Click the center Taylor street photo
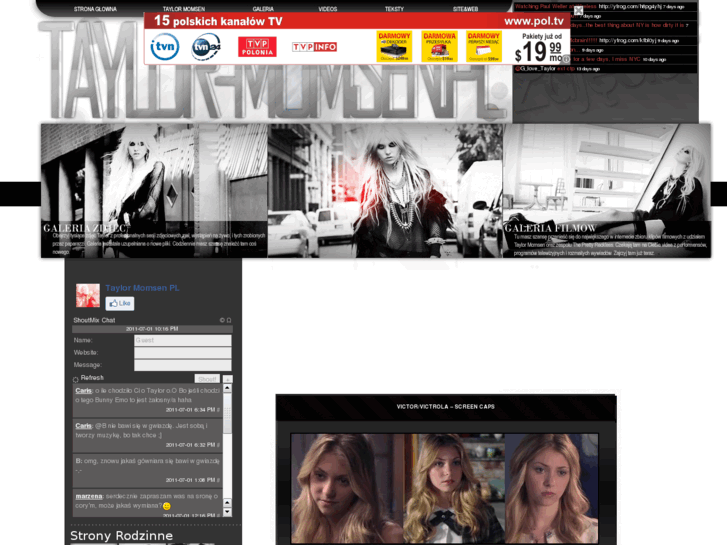Screen dimensions: 727x545 click(x=385, y=191)
